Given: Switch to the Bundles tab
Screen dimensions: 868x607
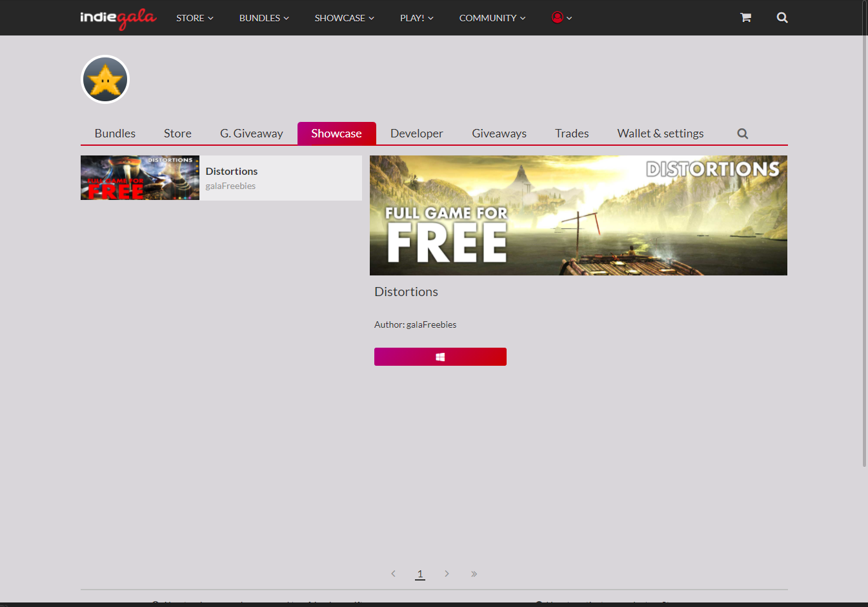Looking at the screenshot, I should point(115,134).
